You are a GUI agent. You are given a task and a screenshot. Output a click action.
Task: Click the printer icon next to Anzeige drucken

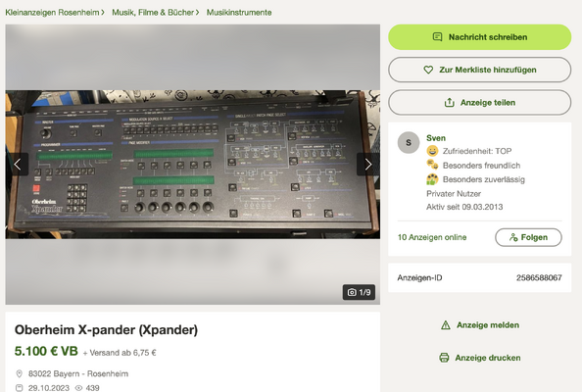pyautogui.click(x=444, y=358)
